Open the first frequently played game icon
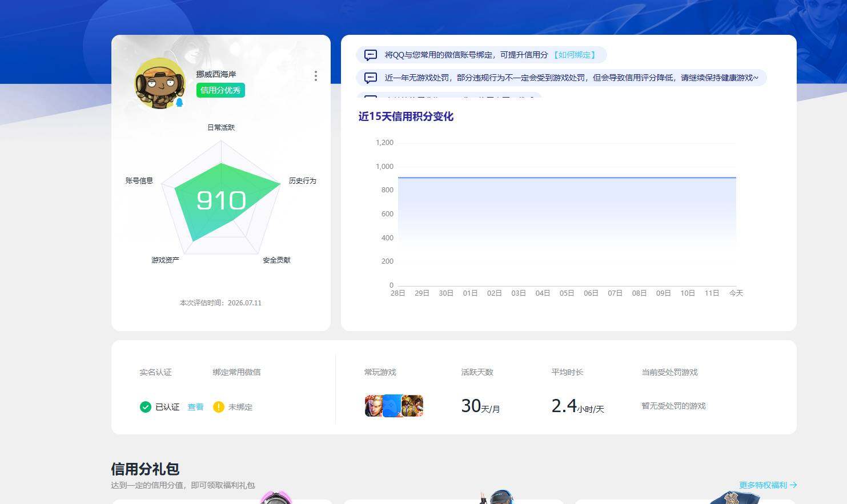The height and width of the screenshot is (504, 847). 374,406
